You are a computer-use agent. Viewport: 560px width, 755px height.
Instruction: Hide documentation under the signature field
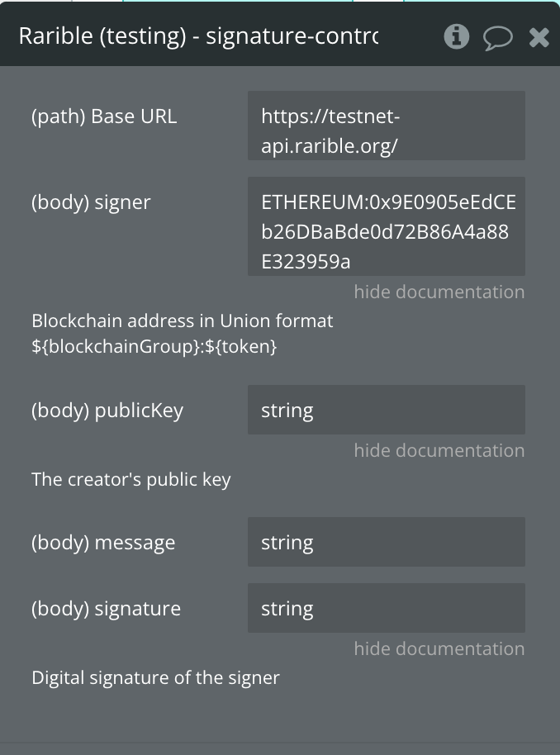[439, 649]
